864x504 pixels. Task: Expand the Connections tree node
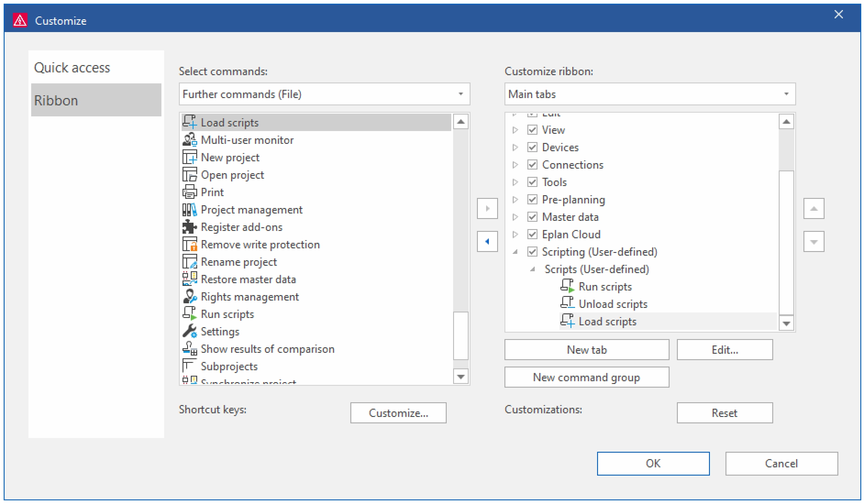[x=515, y=164]
